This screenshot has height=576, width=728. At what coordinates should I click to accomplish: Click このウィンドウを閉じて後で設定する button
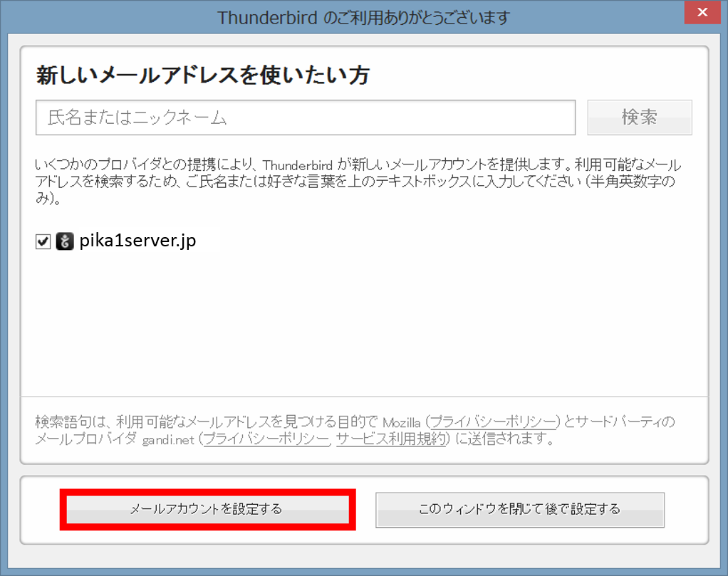520,510
